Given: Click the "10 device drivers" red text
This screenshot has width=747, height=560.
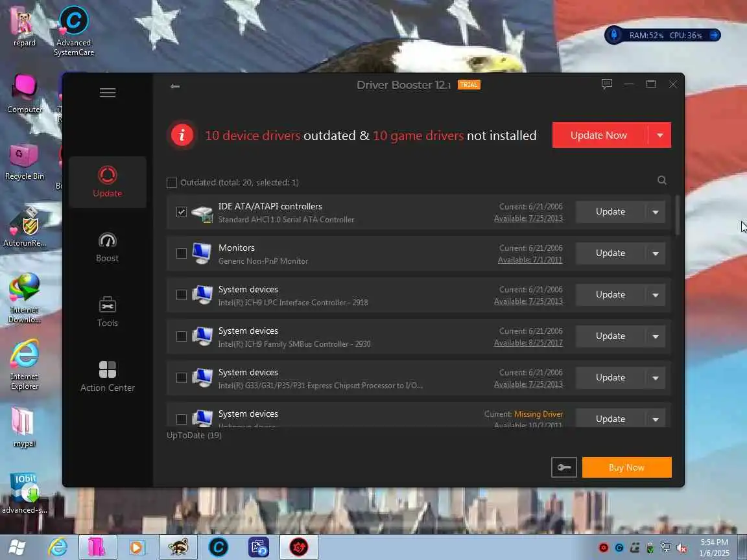Looking at the screenshot, I should click(252, 135).
